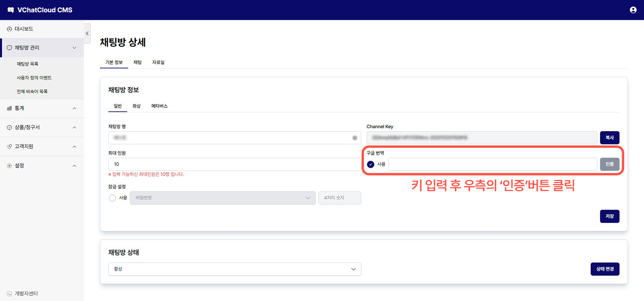The image size is (644, 301).
Task: Collapse the chat room management menu
Action: 74,48
